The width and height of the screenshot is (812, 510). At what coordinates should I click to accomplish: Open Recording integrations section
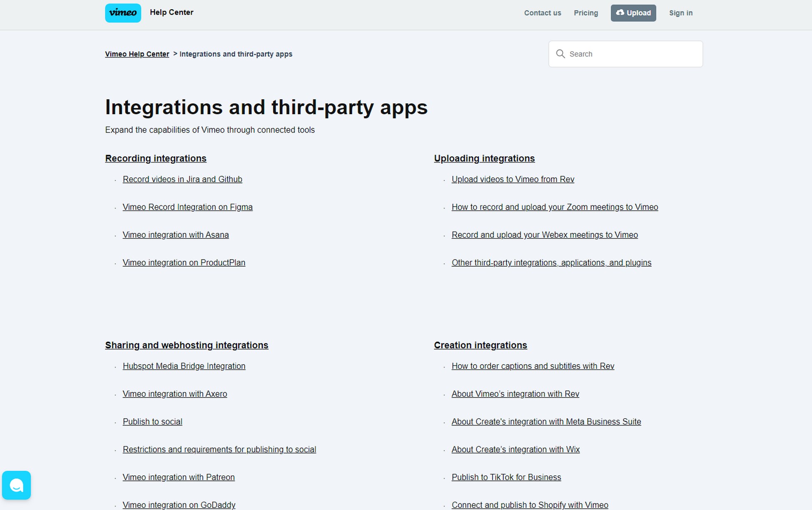click(156, 158)
